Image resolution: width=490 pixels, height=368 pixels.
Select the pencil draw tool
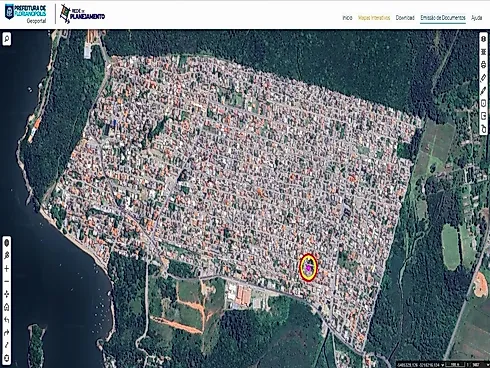(x=484, y=90)
